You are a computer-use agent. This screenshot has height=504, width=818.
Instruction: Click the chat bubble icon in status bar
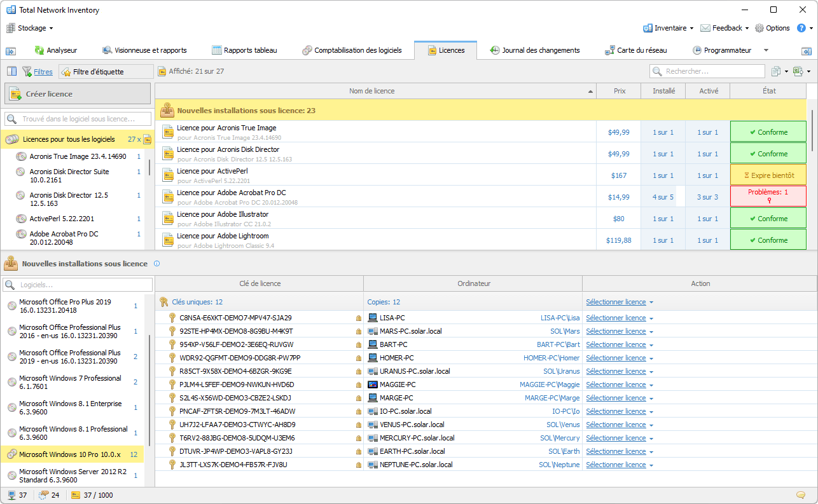(x=800, y=495)
